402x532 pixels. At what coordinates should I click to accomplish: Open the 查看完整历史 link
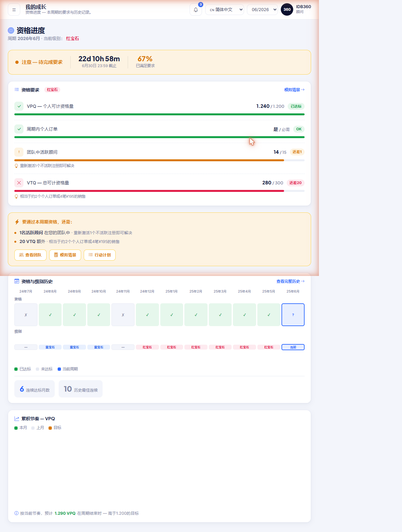[x=290, y=281]
